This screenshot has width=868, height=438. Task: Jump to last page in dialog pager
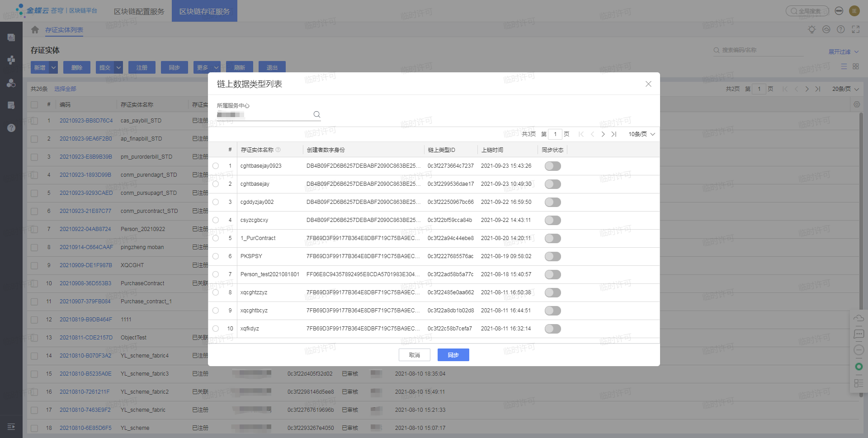614,134
